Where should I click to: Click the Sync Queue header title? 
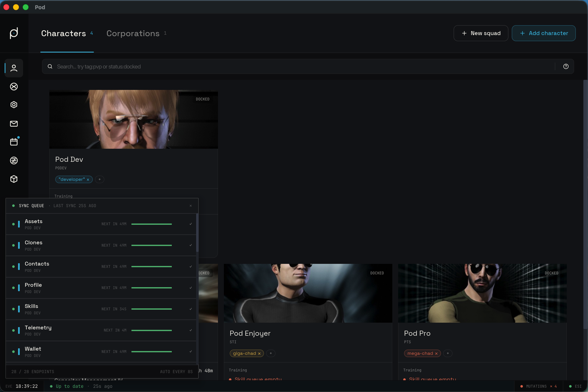click(x=31, y=206)
